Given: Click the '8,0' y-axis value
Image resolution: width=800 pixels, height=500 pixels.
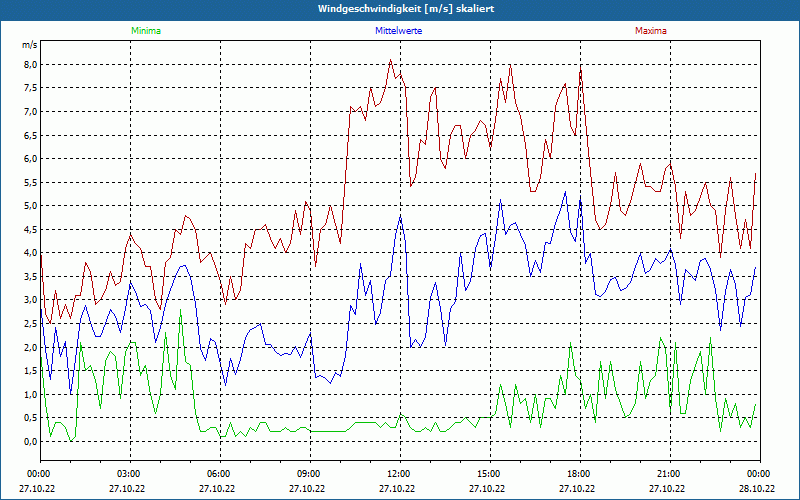Looking at the screenshot, I should point(30,64).
